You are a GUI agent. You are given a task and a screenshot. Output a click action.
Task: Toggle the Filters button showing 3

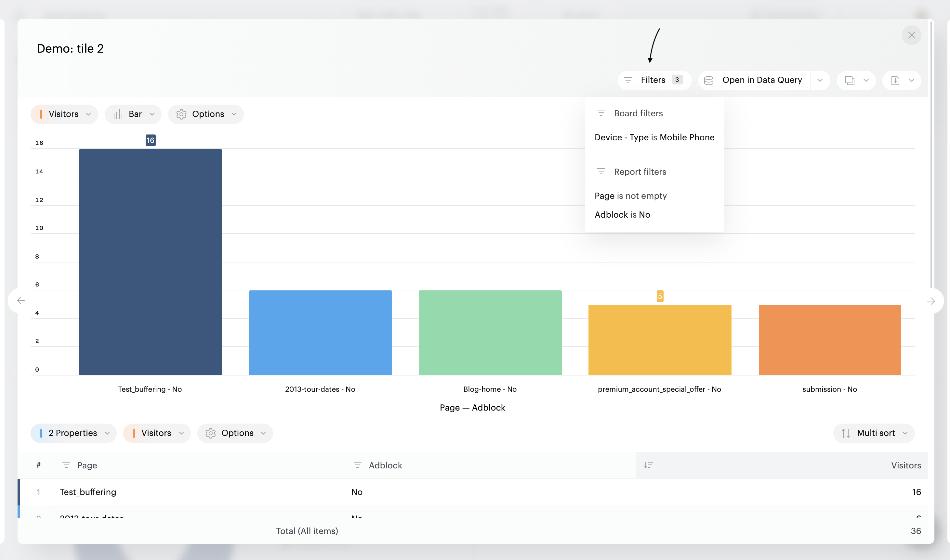coord(654,80)
